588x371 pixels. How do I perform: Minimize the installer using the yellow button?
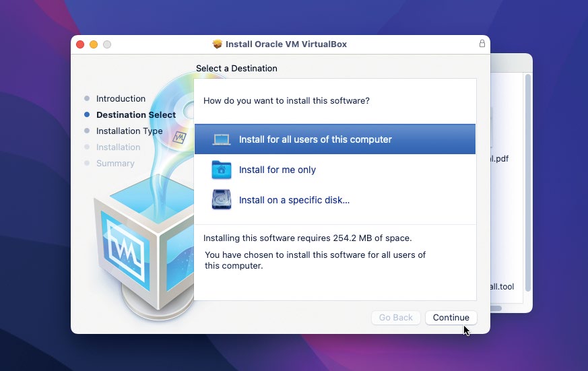[x=94, y=44]
